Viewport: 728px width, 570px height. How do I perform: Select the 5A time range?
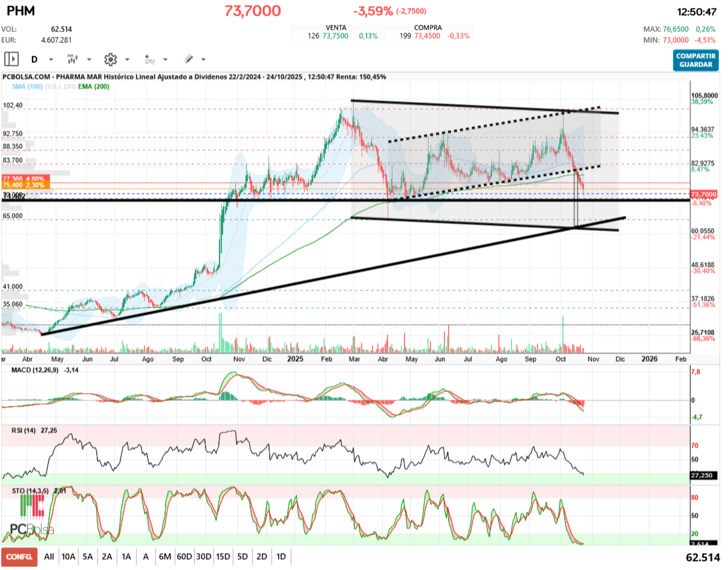coord(88,556)
